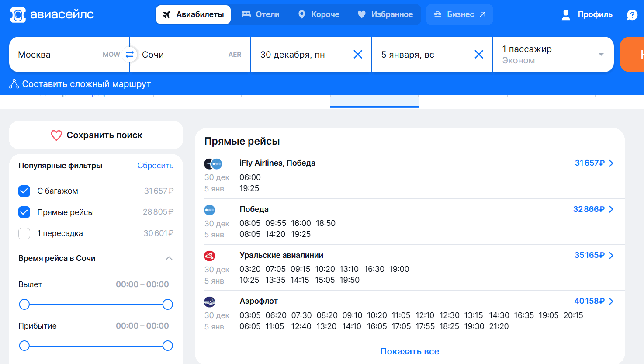This screenshot has width=644, height=364.
Task: Open the Избранное tab
Action: click(385, 14)
